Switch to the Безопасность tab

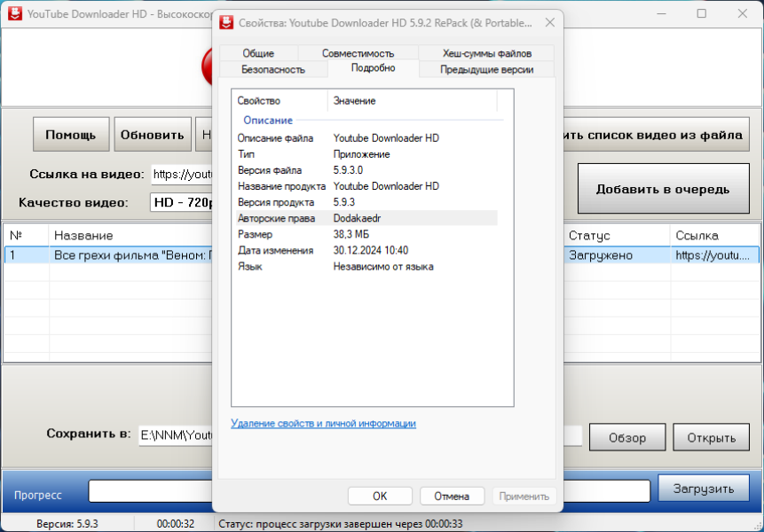pyautogui.click(x=273, y=69)
